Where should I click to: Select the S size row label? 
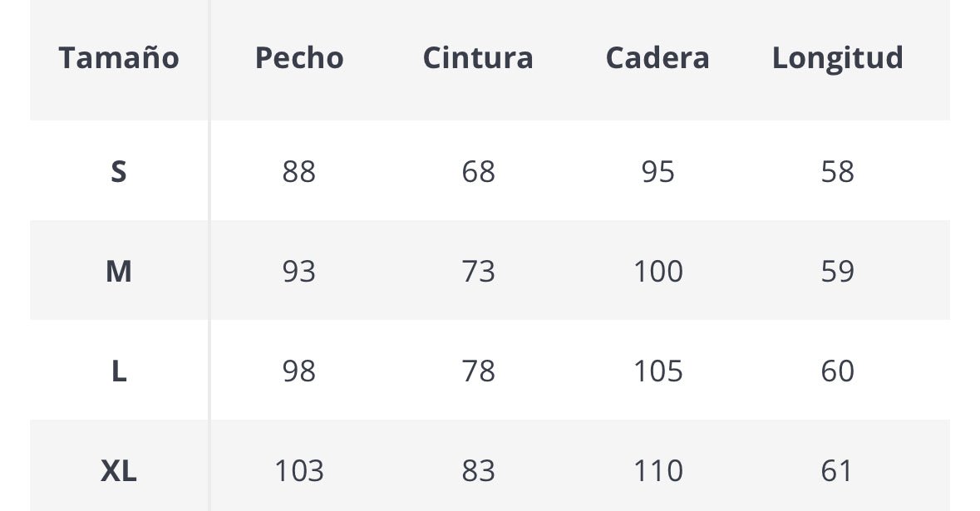119,172
